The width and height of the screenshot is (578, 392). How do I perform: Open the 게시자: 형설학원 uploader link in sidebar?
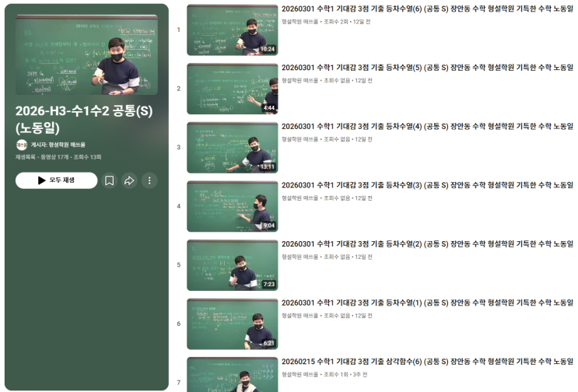click(x=58, y=145)
